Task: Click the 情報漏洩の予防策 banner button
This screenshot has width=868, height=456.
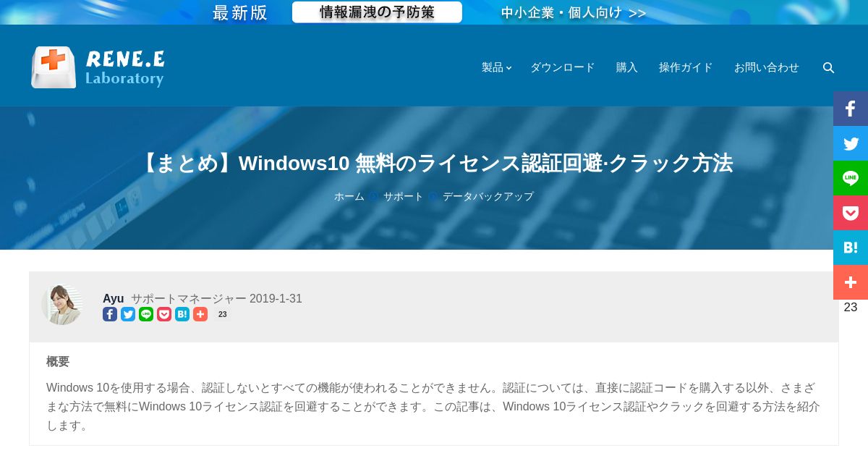Action: click(377, 12)
